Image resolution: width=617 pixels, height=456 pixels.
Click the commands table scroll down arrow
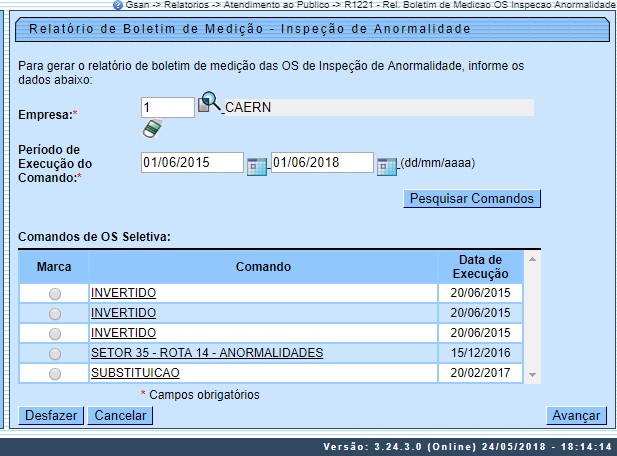pos(532,374)
